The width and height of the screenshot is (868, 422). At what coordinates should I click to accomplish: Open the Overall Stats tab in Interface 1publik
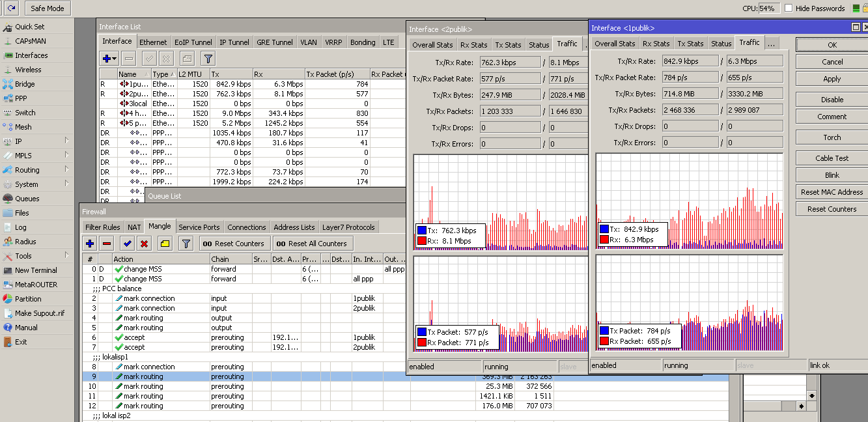(x=615, y=44)
